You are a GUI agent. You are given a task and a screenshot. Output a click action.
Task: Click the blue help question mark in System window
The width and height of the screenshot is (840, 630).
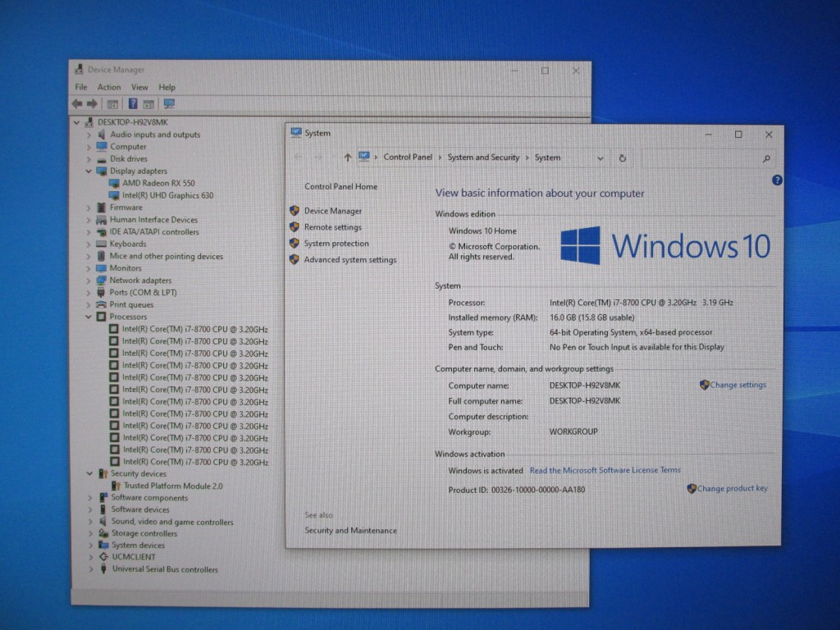click(x=777, y=180)
